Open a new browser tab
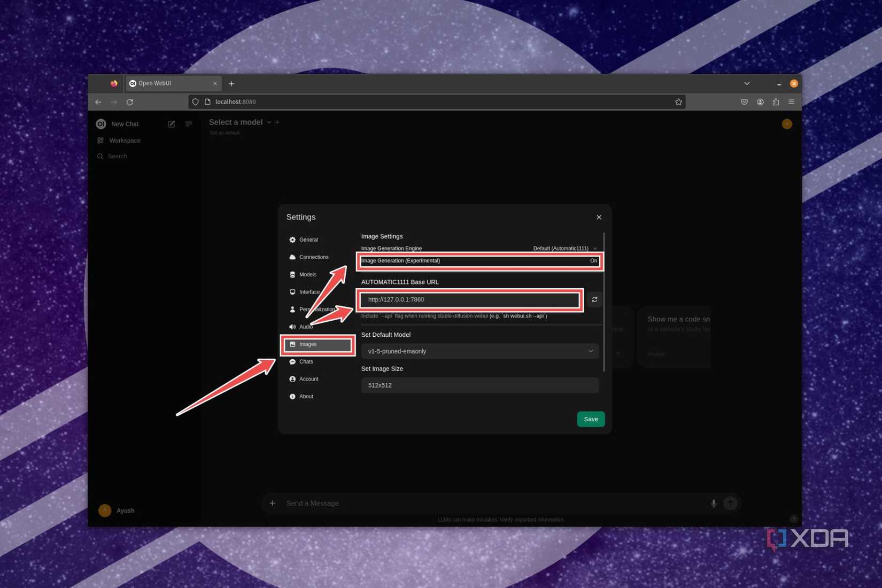This screenshot has height=588, width=882. tap(231, 84)
